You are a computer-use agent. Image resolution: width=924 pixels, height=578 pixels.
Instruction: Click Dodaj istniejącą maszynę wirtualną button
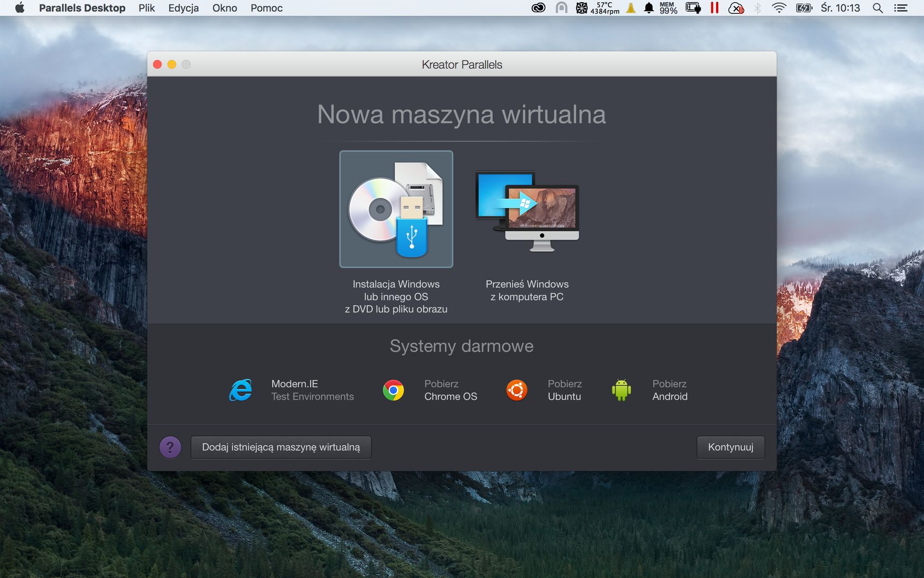pyautogui.click(x=281, y=447)
